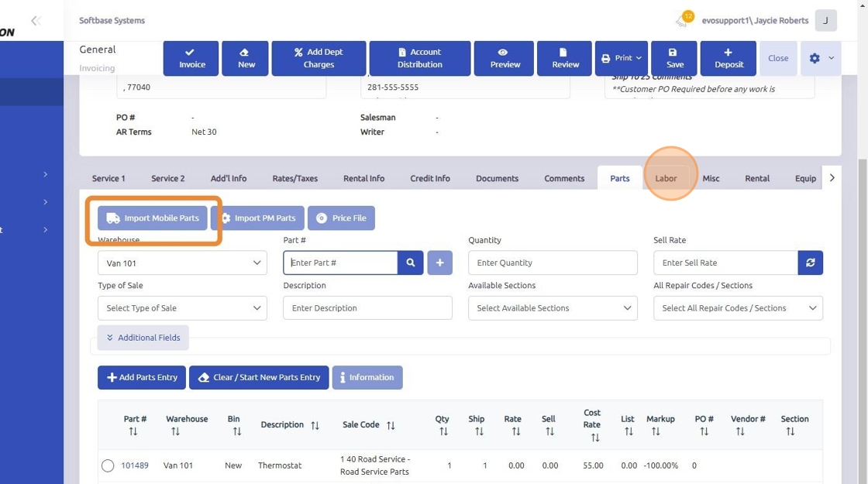Focus the Enter Description field
The image size is (868, 484).
pos(367,308)
